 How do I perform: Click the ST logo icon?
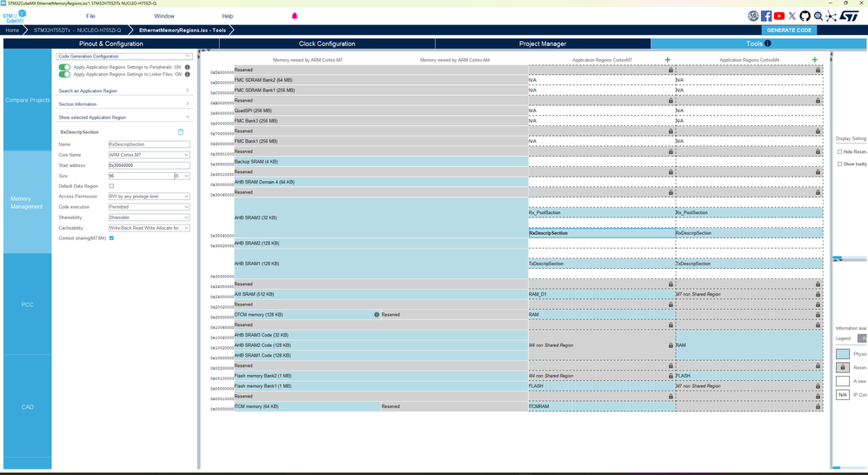(849, 16)
